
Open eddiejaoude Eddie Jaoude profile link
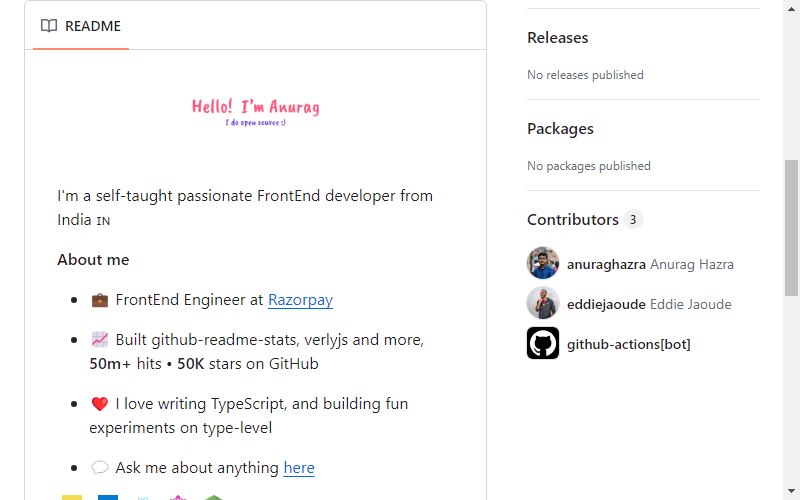[649, 304]
